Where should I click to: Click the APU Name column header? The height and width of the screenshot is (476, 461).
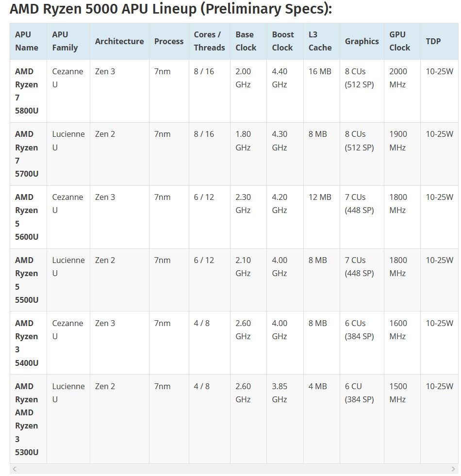tap(28, 41)
